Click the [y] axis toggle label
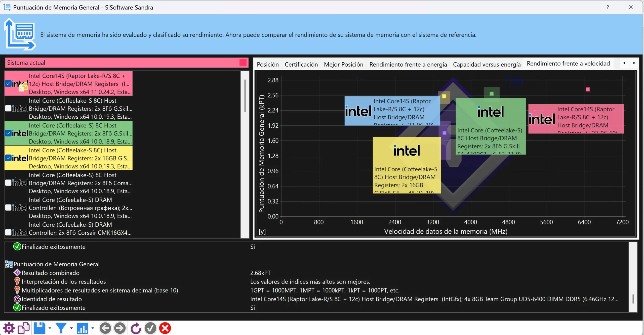 coord(262,231)
